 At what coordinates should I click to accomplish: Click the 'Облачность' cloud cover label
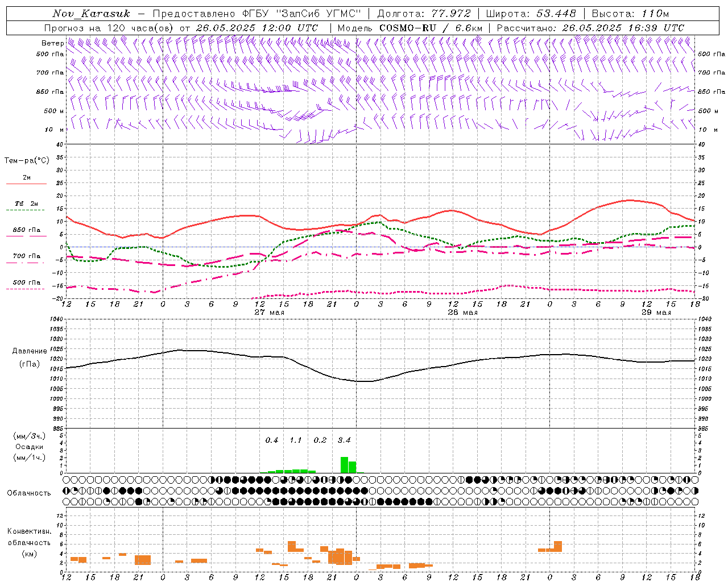click(x=29, y=493)
